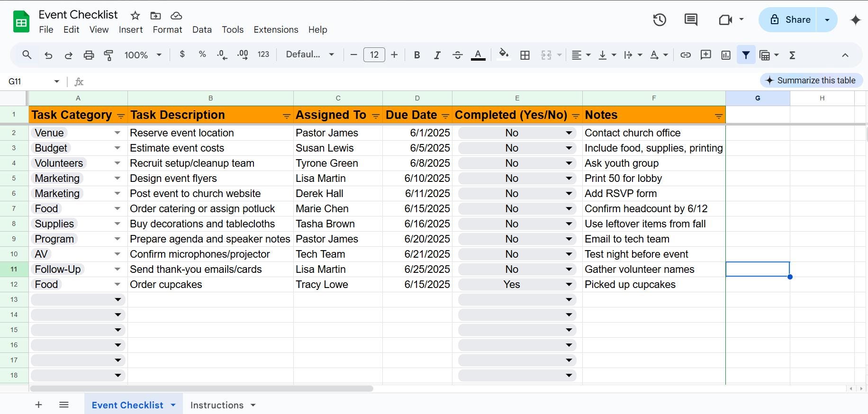Toggle the filter button in toolbar

[x=746, y=55]
